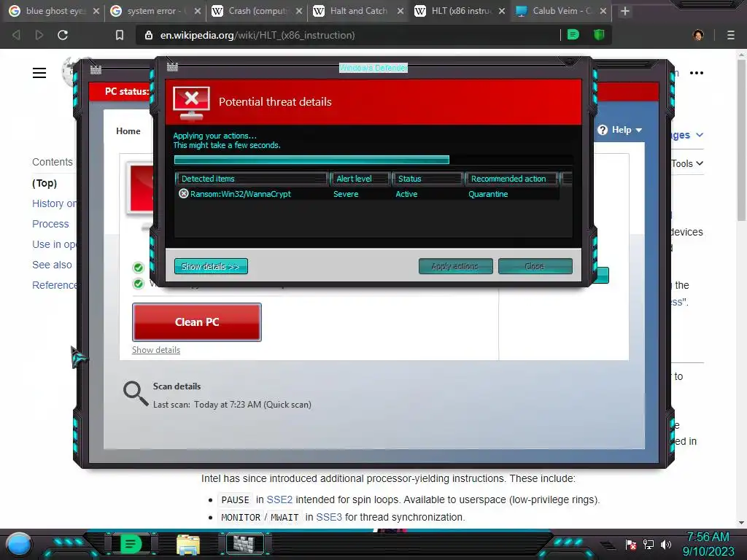This screenshot has height=560, width=747.
Task: Jump to References in Contents
Action: 54,285
